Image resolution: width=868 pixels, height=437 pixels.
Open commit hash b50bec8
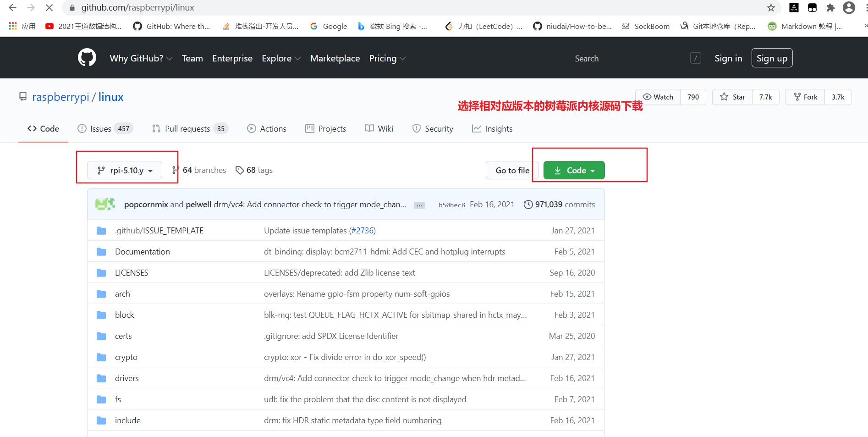452,205
